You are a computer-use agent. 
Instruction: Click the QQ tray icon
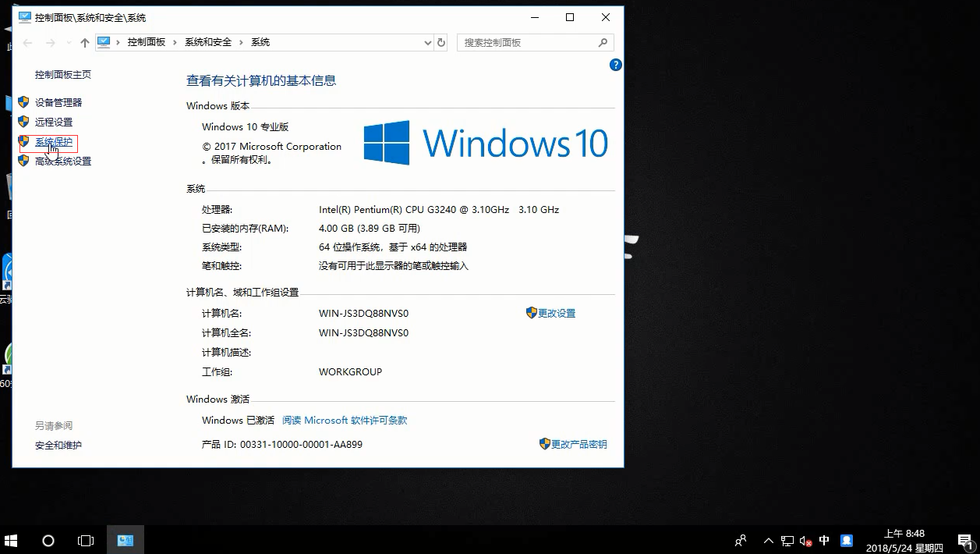click(847, 540)
